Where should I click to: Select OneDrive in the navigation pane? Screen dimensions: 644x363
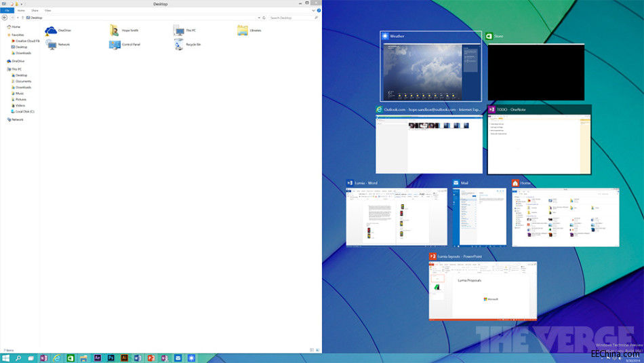click(x=16, y=61)
